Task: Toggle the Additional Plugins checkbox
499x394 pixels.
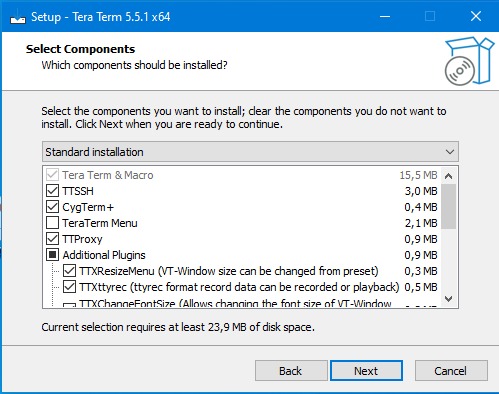Action: 52,255
